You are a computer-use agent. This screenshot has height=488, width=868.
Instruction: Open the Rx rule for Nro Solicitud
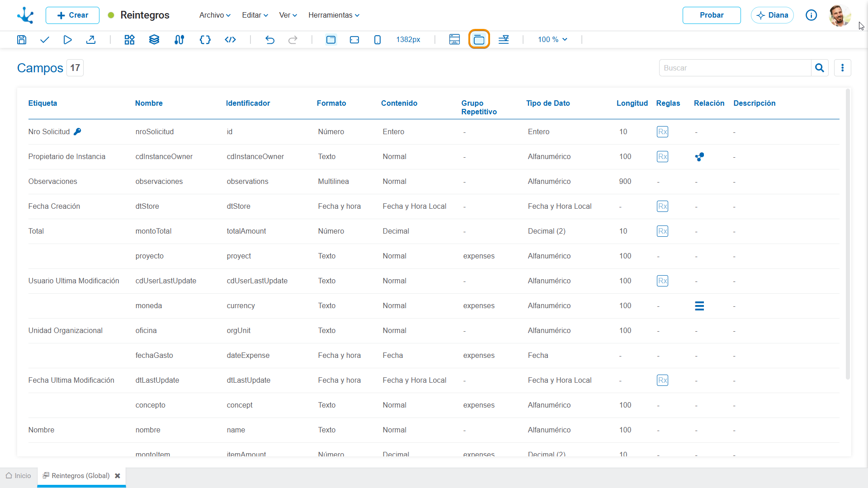click(662, 131)
